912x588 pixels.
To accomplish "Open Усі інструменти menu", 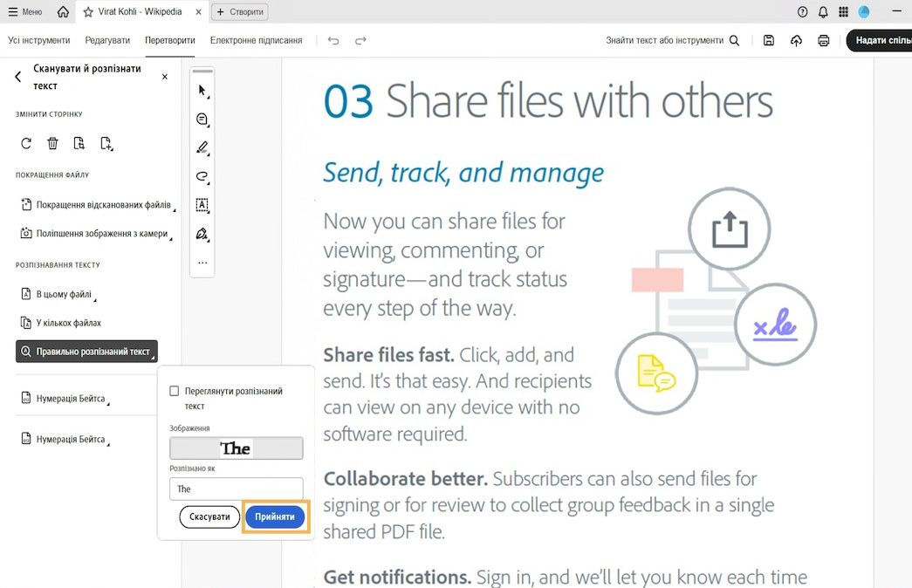I will (x=39, y=40).
